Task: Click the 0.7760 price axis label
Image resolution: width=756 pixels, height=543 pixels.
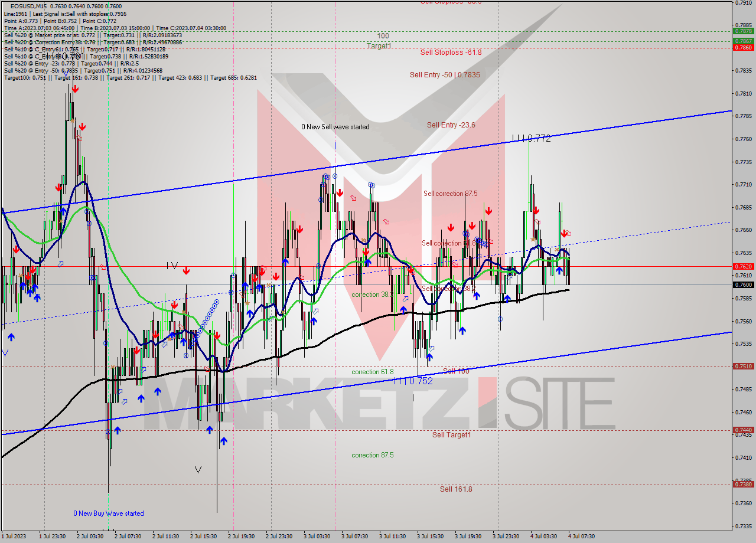Action: 743,139
